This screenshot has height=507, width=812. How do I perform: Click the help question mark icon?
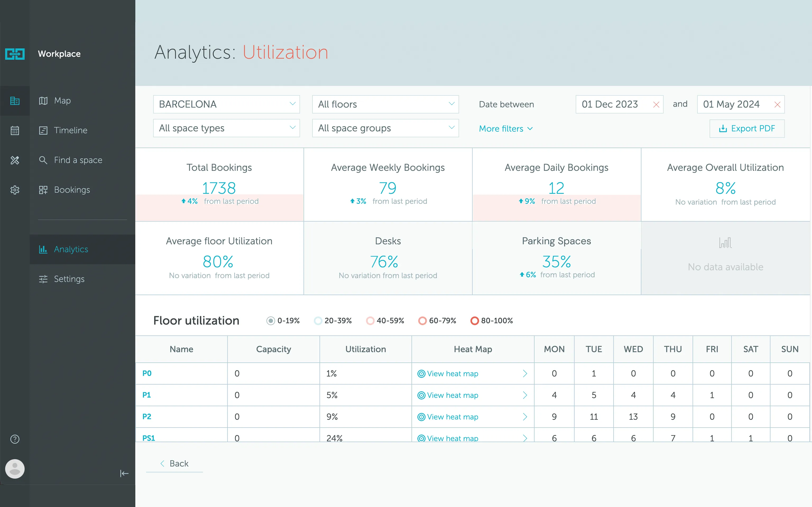[15, 439]
